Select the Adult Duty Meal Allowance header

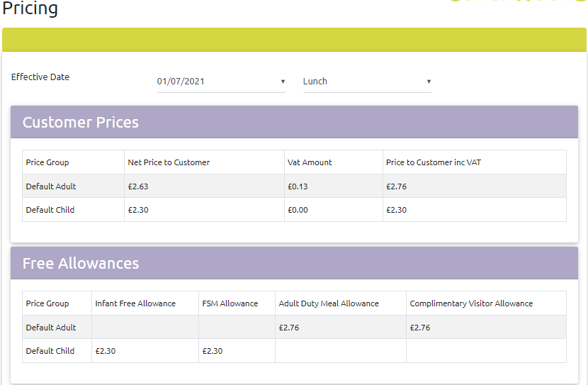click(x=329, y=303)
